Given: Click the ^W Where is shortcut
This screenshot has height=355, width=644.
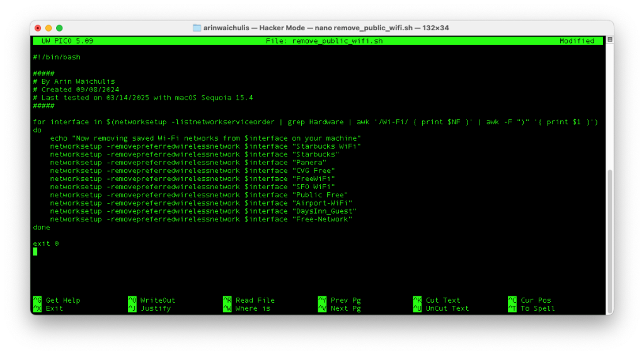Looking at the screenshot, I should click(x=246, y=308).
